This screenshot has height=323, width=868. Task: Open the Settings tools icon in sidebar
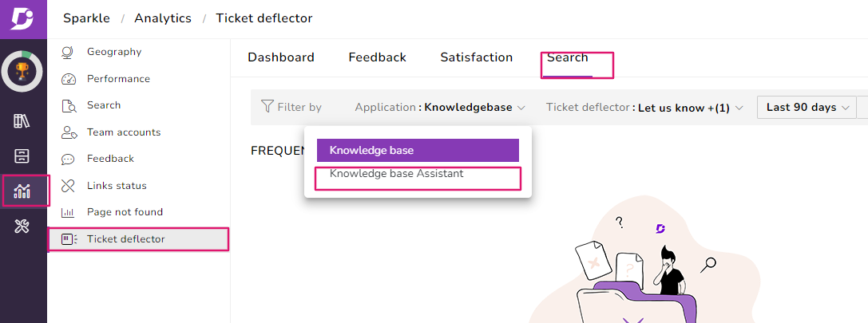click(22, 226)
